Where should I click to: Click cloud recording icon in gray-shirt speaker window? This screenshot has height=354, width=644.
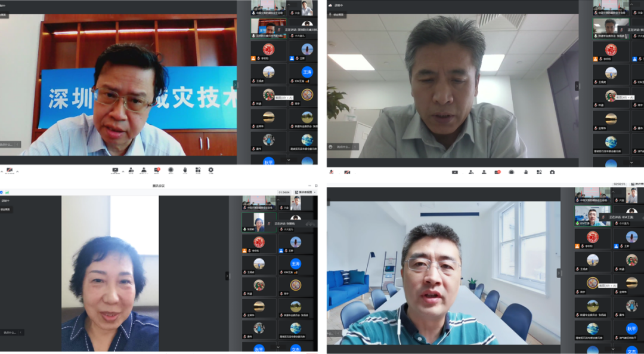(x=330, y=5)
